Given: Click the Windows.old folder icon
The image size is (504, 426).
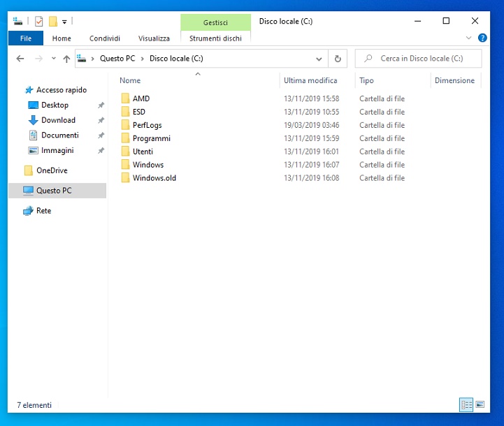Looking at the screenshot, I should point(125,177).
